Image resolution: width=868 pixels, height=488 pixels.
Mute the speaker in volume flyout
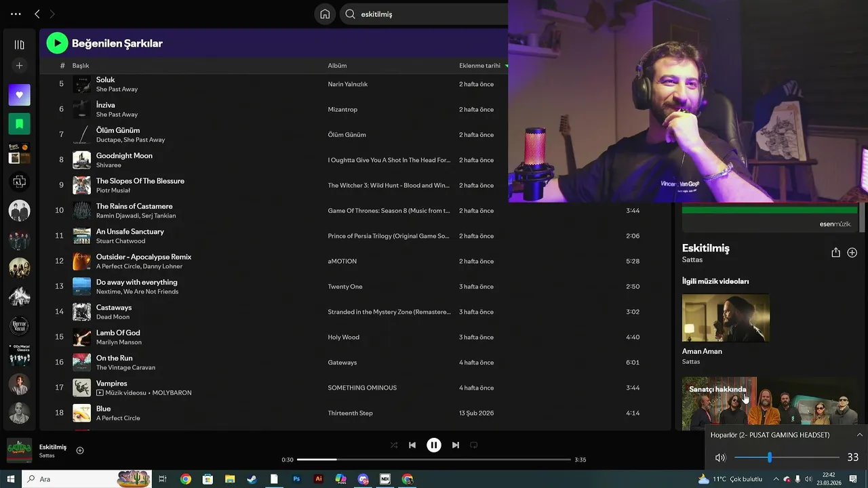(x=720, y=457)
